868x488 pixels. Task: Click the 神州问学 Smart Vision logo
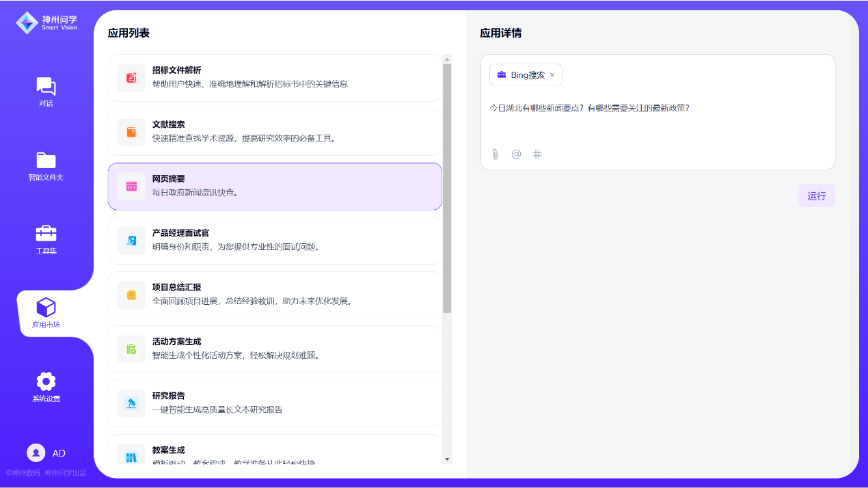click(46, 23)
